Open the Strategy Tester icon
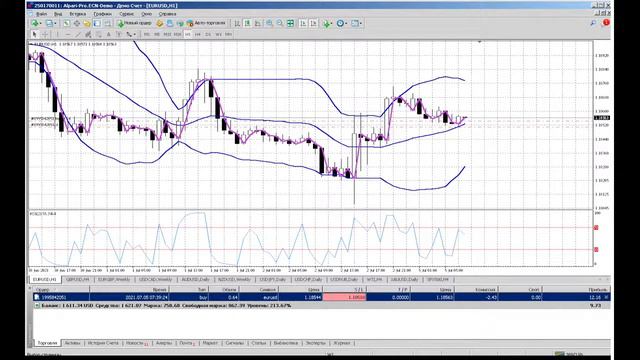 [107, 23]
